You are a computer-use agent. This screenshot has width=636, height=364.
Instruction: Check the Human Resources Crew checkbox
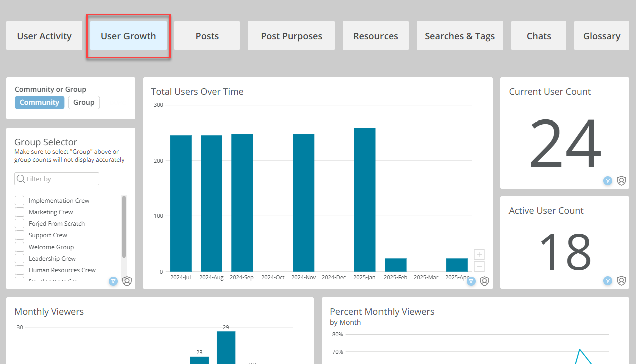click(x=19, y=270)
